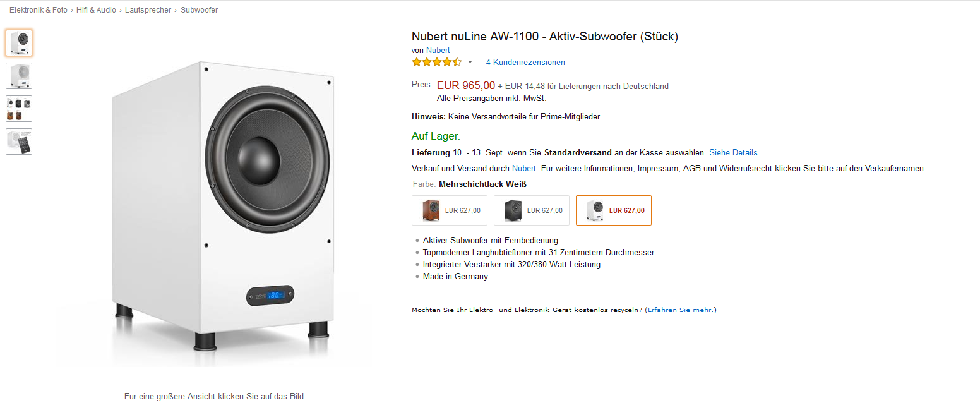Go to Lautsprecher breadcrumb category
980x410 pixels.
148,10
